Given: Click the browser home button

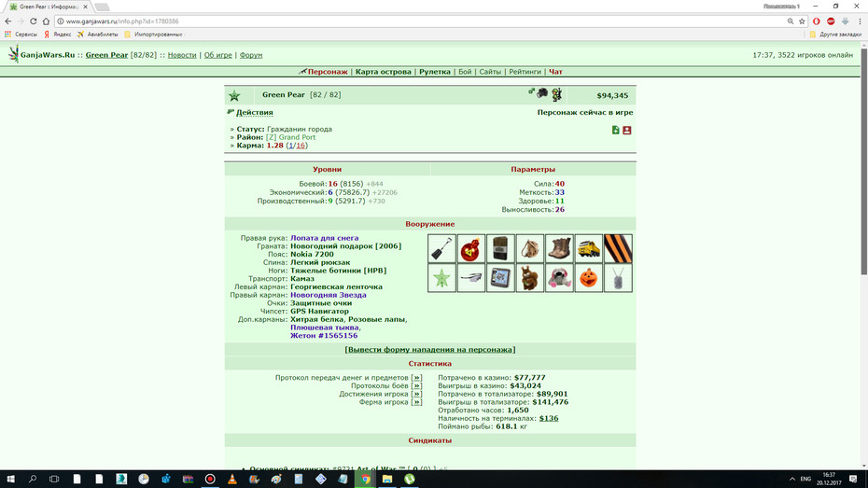Looking at the screenshot, I should coord(46,21).
